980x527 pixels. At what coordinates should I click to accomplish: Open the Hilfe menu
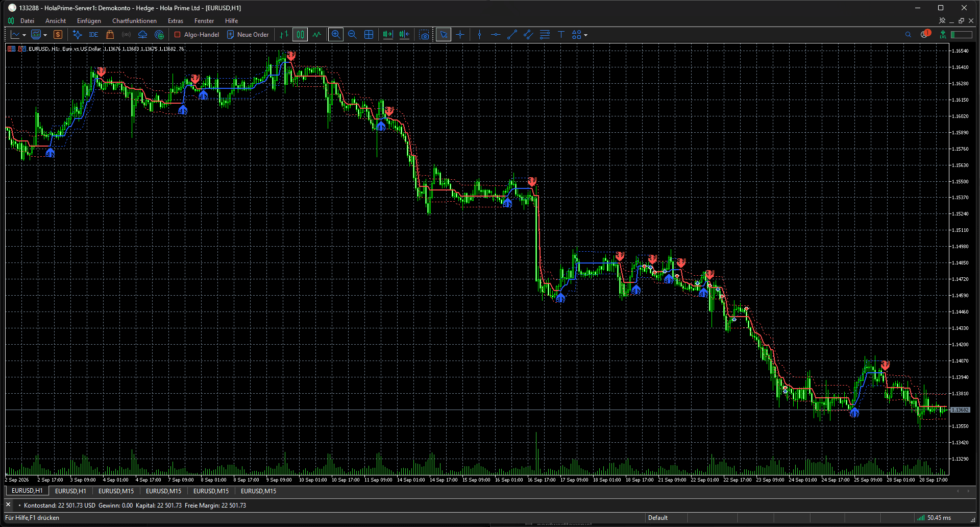(x=231, y=21)
